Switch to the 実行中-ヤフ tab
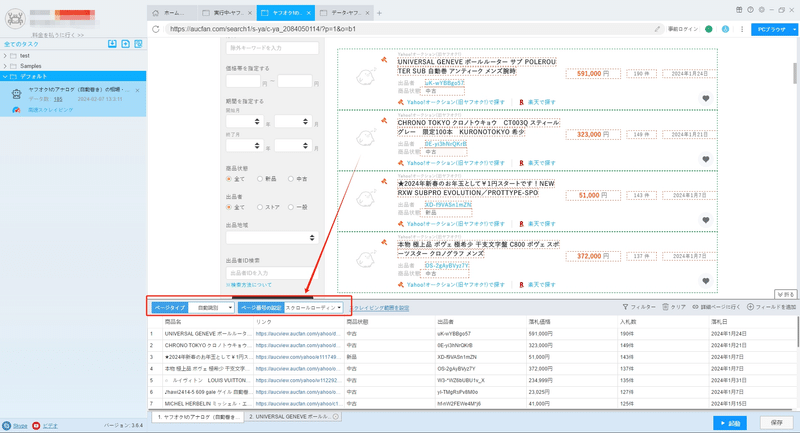 click(226, 13)
